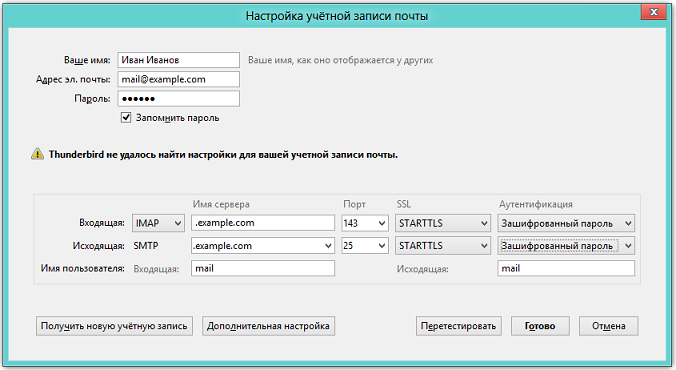The image size is (676, 370).
Task: Click the Thunderbird не удалось найти настройки message
Action: pyautogui.click(x=223, y=154)
